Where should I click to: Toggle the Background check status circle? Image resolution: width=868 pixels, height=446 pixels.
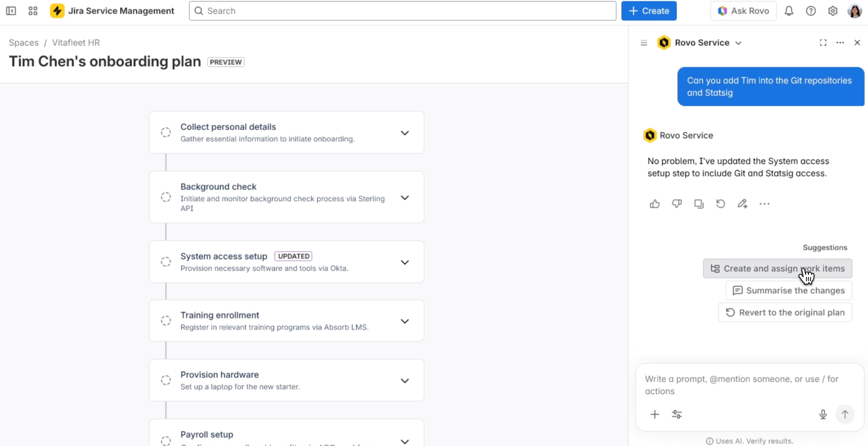(x=166, y=197)
